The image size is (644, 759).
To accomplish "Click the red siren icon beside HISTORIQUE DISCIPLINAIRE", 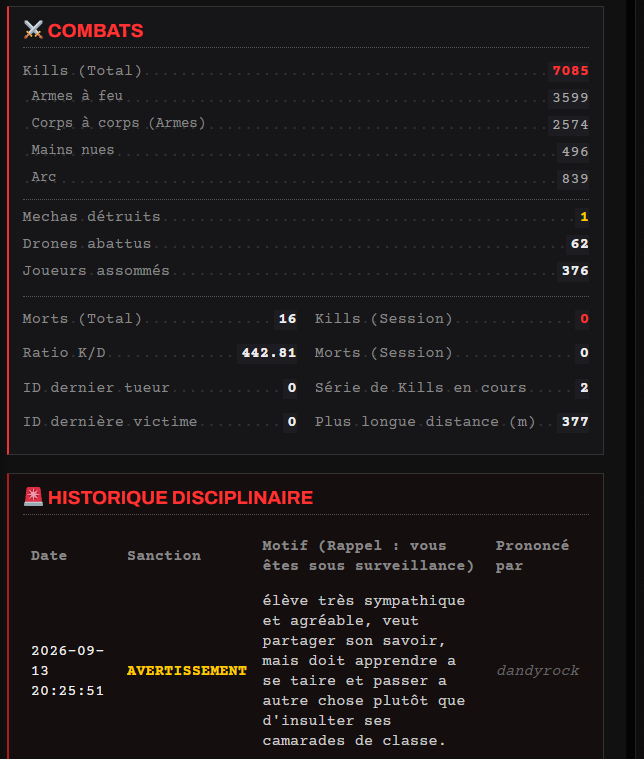I will pos(33,497).
